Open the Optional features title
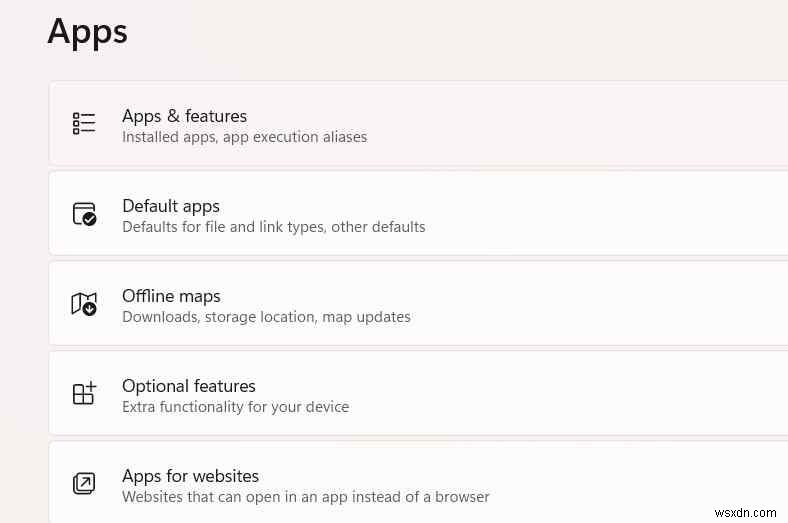This screenshot has width=788, height=523. click(189, 386)
